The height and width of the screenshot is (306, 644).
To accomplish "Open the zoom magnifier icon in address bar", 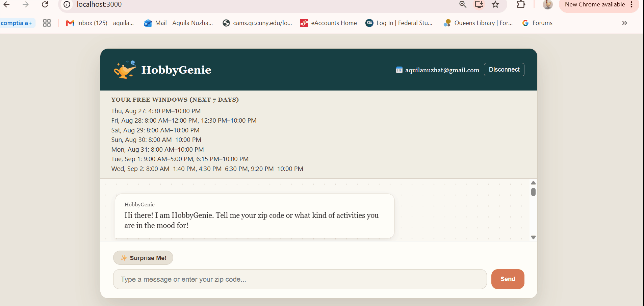I will point(463,4).
